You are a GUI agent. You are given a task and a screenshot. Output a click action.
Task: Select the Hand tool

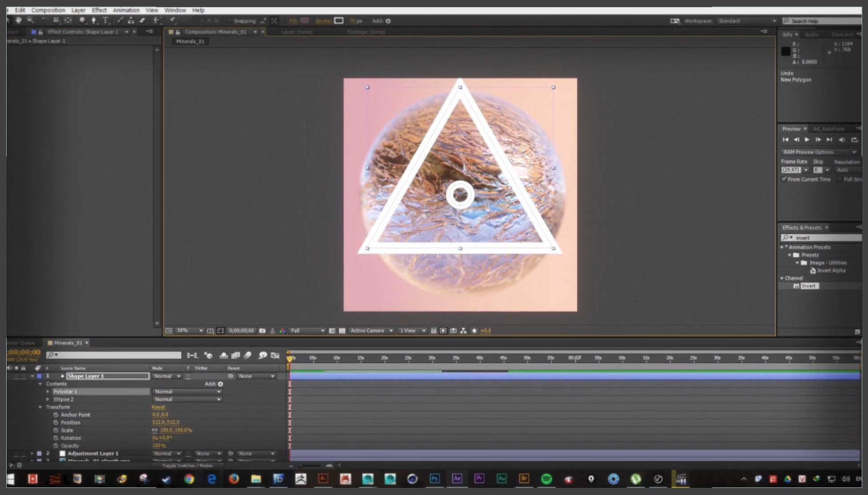click(19, 20)
